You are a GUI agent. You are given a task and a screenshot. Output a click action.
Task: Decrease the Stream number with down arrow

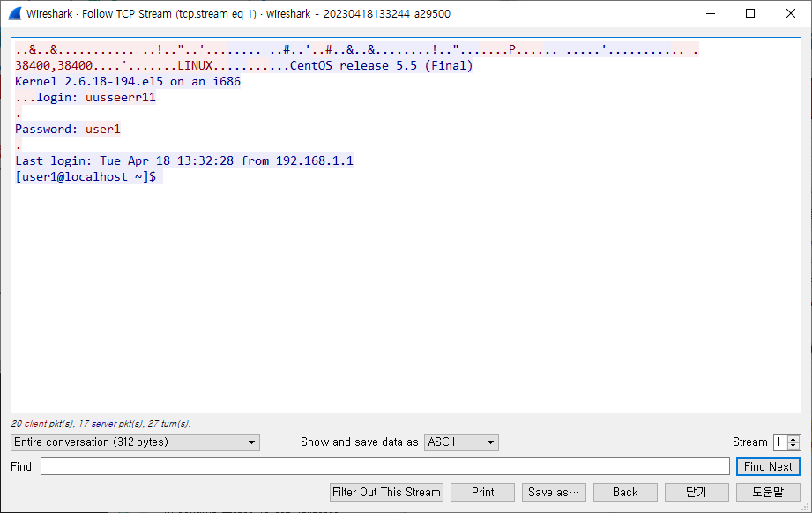click(x=793, y=446)
